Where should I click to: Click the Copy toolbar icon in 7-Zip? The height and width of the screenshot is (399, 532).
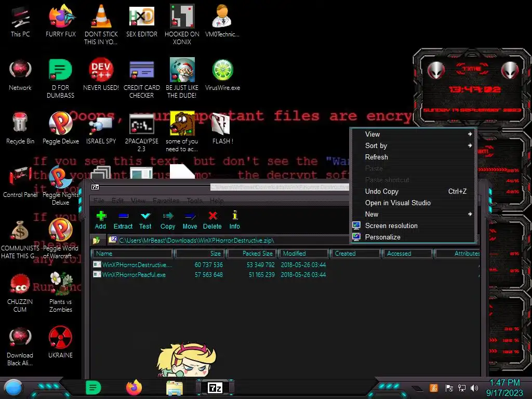168,220
